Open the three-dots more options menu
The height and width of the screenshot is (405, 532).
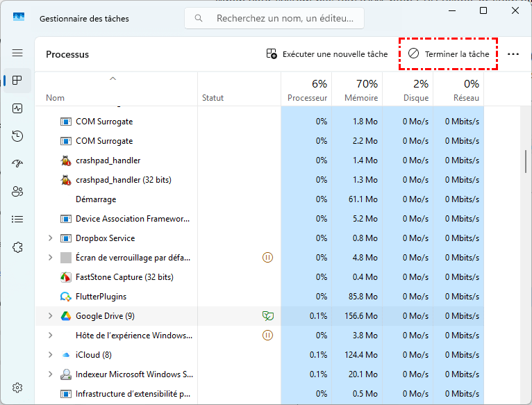(513, 54)
